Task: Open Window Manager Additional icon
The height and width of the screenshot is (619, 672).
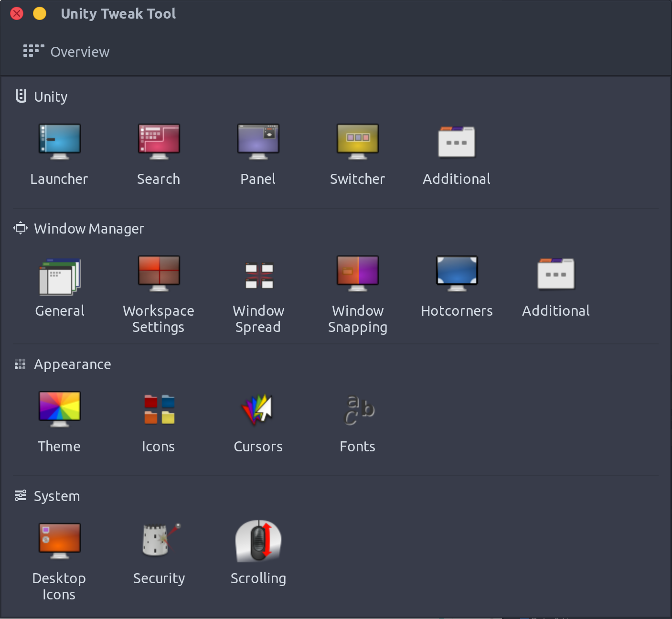Action: point(556,274)
